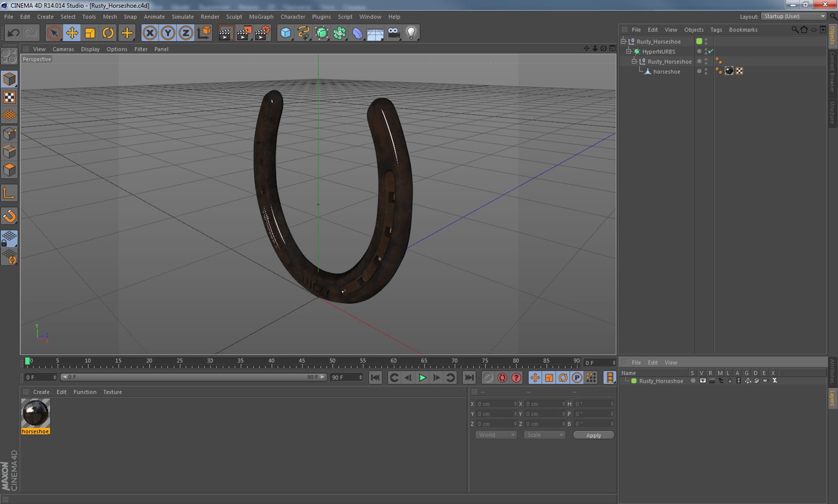
Task: Toggle the Z axis lock
Action: [x=186, y=33]
